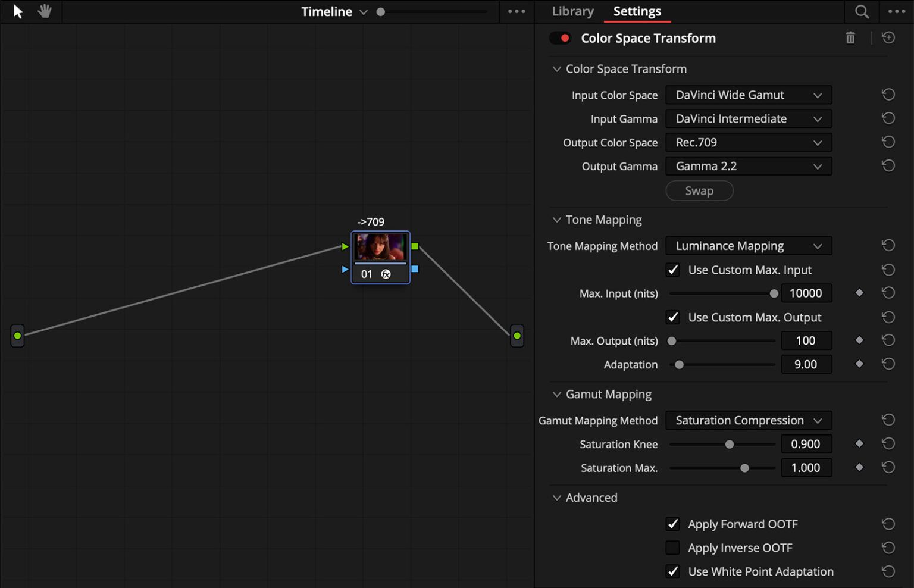Screen dimensions: 914x588
Task: Collapse the Gamut Mapping section
Action: pos(556,394)
